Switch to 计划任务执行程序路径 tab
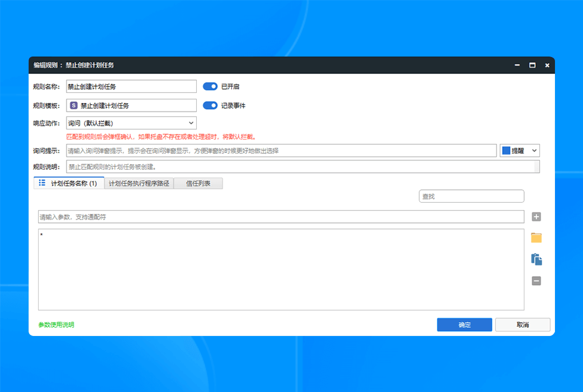Viewport: 583px width, 392px height. tap(139, 184)
